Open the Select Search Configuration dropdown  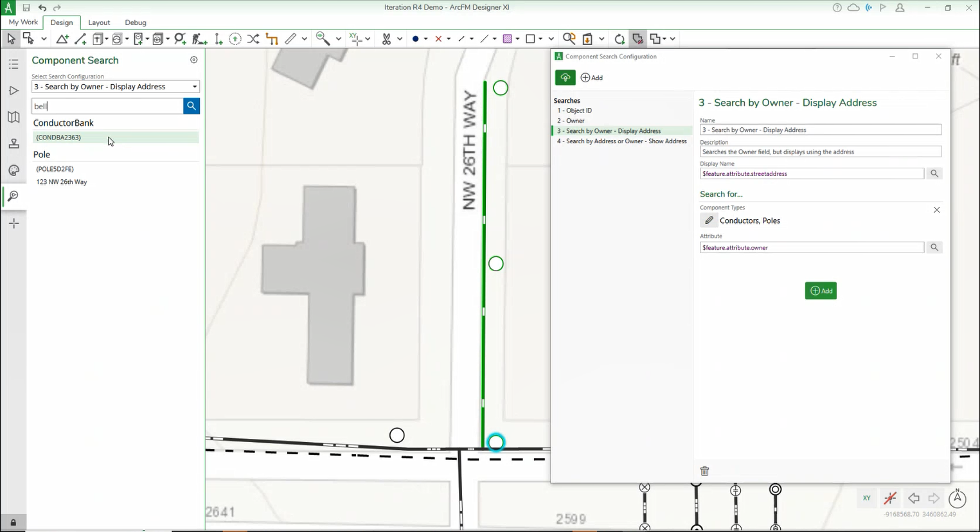point(115,86)
